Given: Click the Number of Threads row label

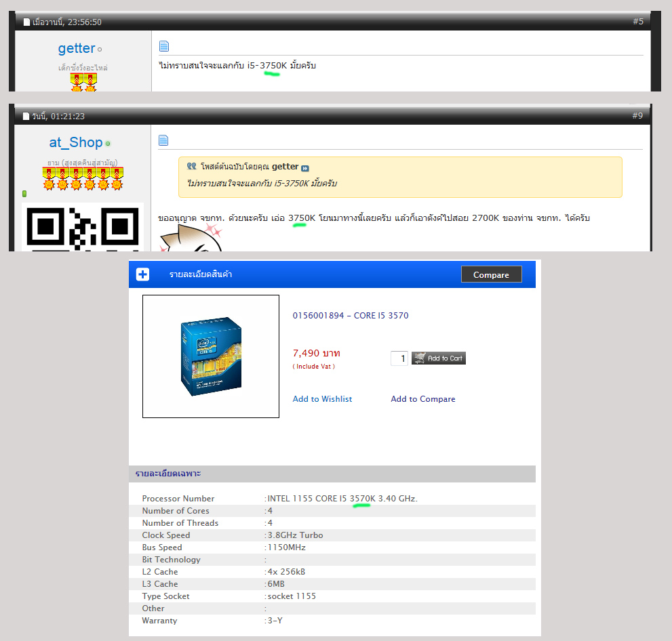Looking at the screenshot, I should (x=180, y=523).
